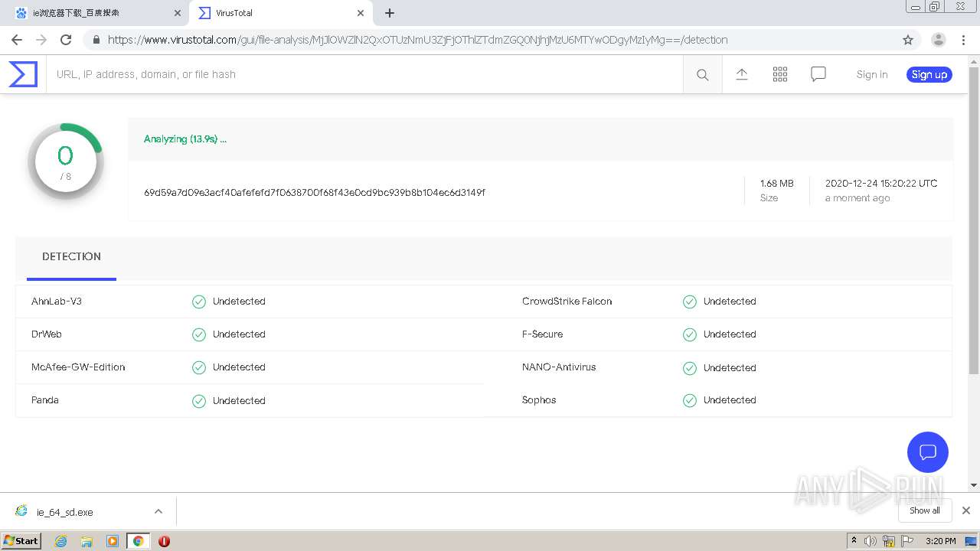Click Show all downloads button
Screen dimensions: 980x551
click(925, 510)
